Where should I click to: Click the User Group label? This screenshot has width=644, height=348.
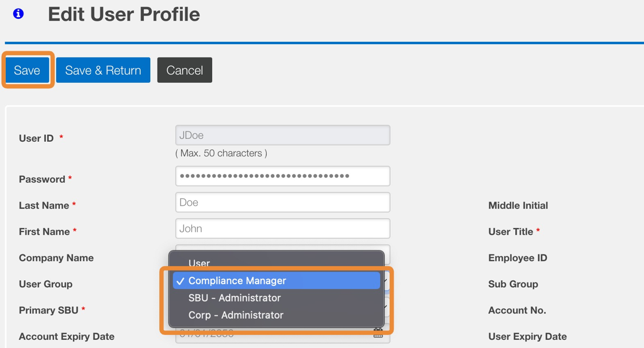(45, 284)
